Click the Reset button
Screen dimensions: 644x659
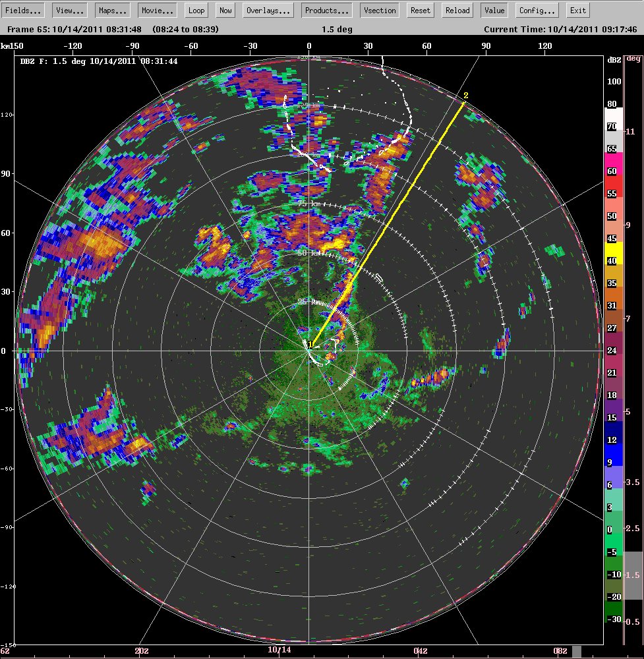[x=421, y=11]
